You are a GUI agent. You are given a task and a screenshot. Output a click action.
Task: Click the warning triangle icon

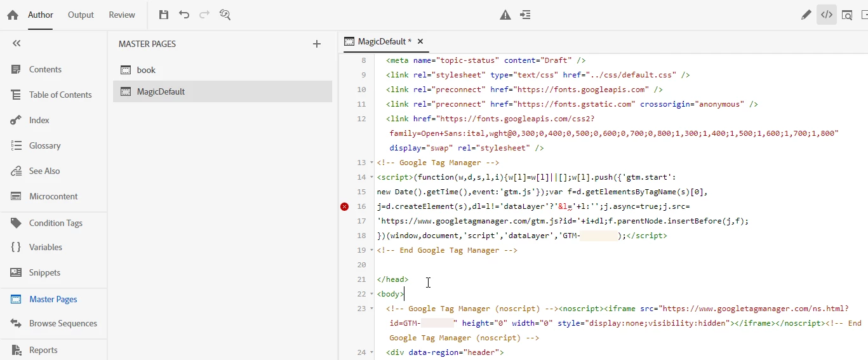505,15
